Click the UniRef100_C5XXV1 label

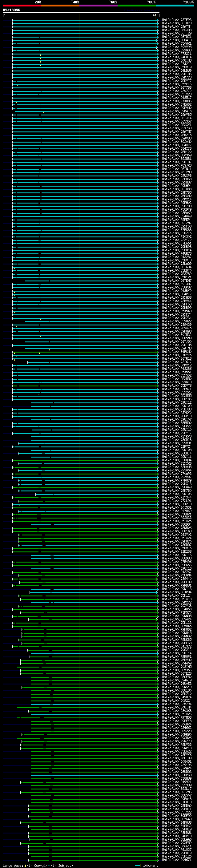point(177,125)
